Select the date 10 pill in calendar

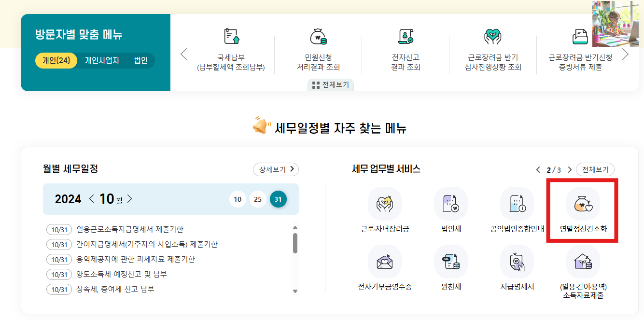pyautogui.click(x=238, y=199)
